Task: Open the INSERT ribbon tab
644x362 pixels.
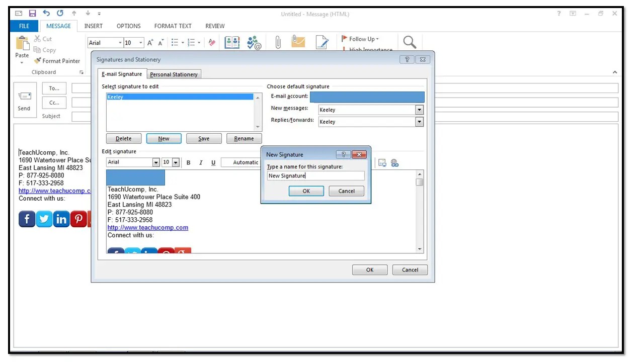Action: coord(94,26)
